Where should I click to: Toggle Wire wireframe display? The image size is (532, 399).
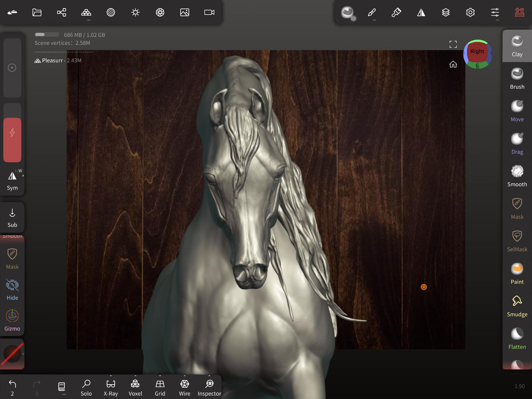point(185,388)
